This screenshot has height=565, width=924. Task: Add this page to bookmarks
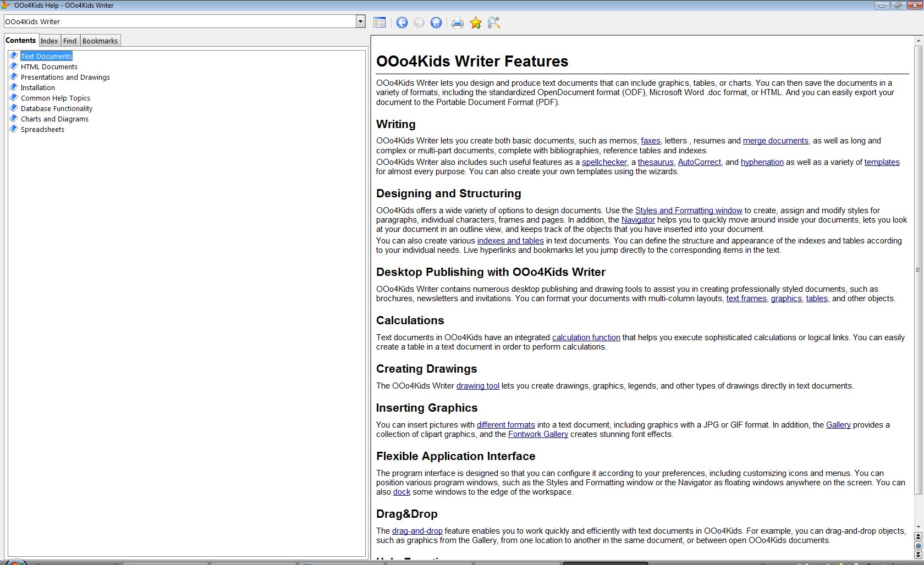coord(476,23)
